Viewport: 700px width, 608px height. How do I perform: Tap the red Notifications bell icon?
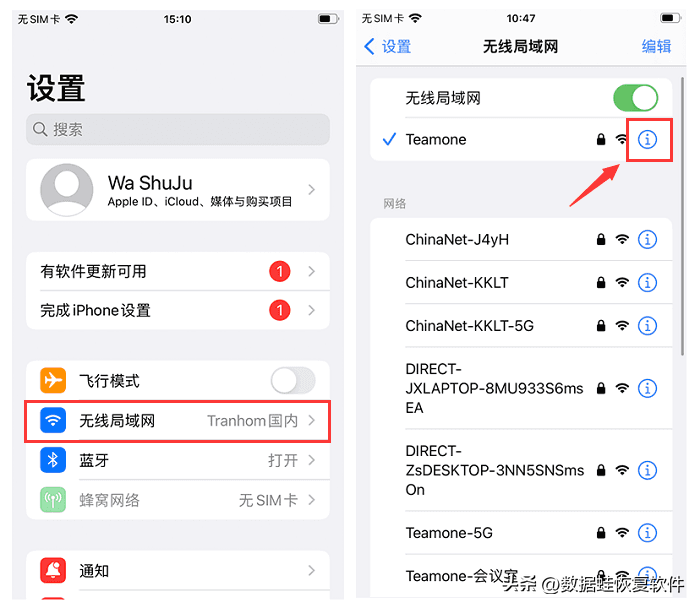point(53,570)
